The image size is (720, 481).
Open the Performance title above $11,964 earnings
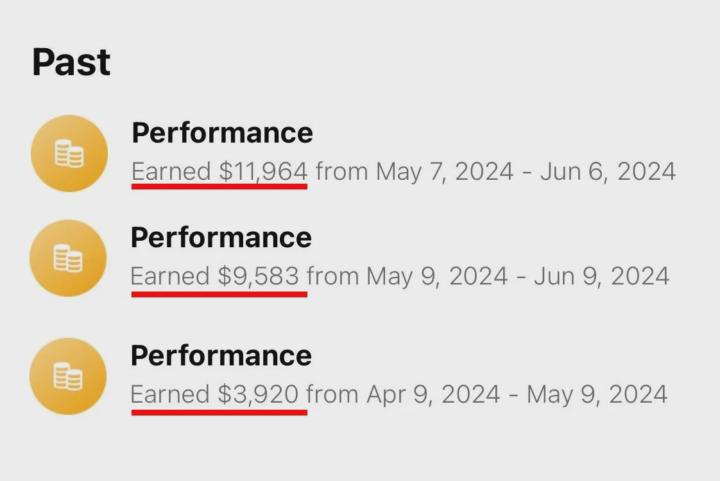click(x=222, y=133)
